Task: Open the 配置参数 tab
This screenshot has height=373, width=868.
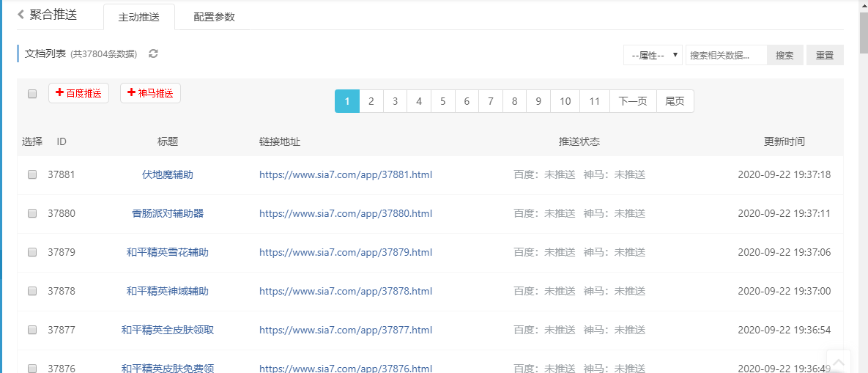Action: pos(214,17)
